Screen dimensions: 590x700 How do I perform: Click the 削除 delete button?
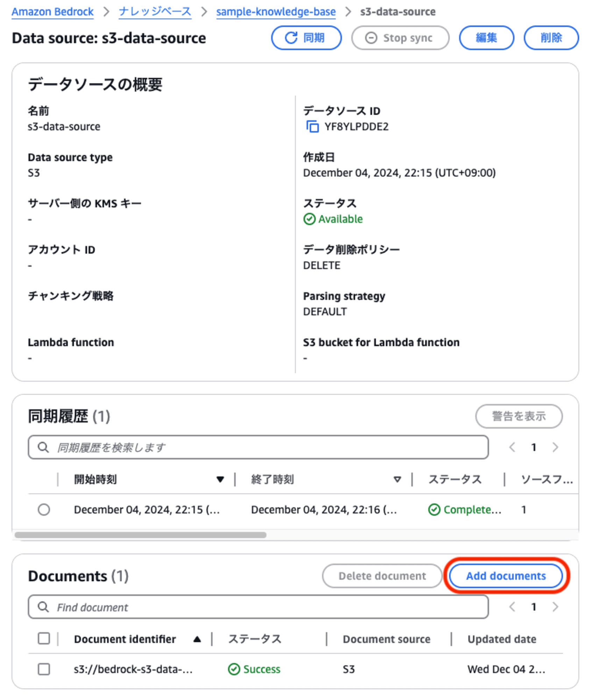pos(551,38)
